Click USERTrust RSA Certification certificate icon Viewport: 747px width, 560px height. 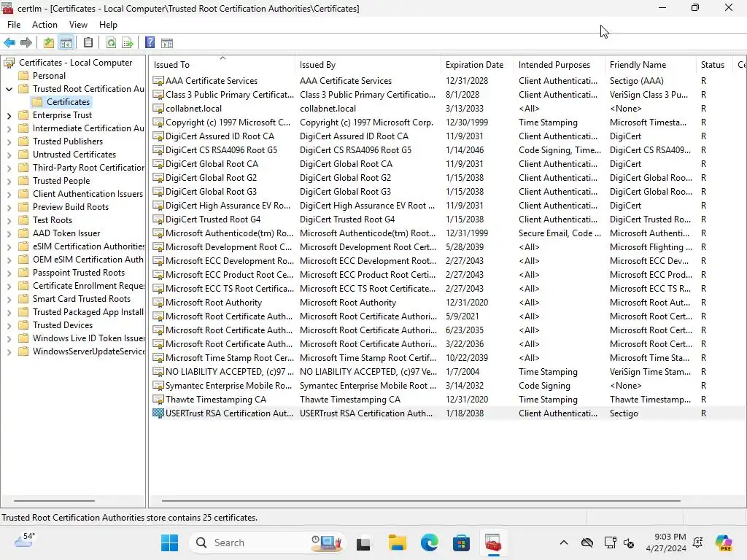click(158, 413)
